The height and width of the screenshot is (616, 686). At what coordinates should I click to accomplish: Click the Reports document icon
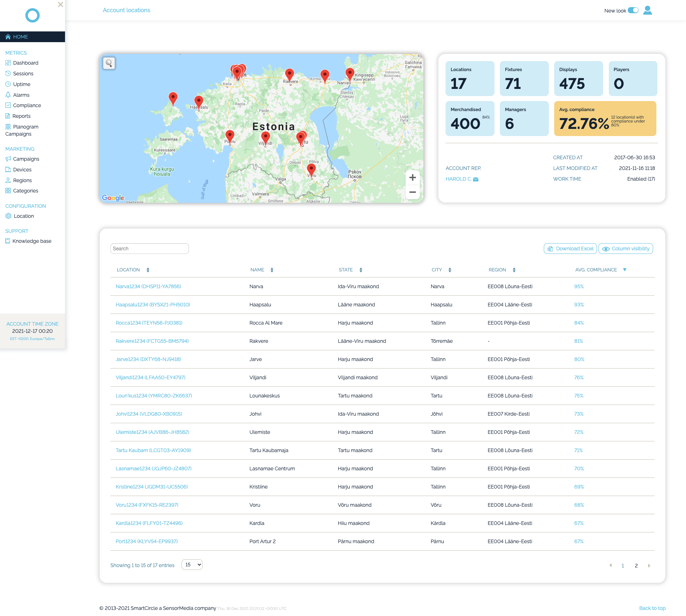8,116
